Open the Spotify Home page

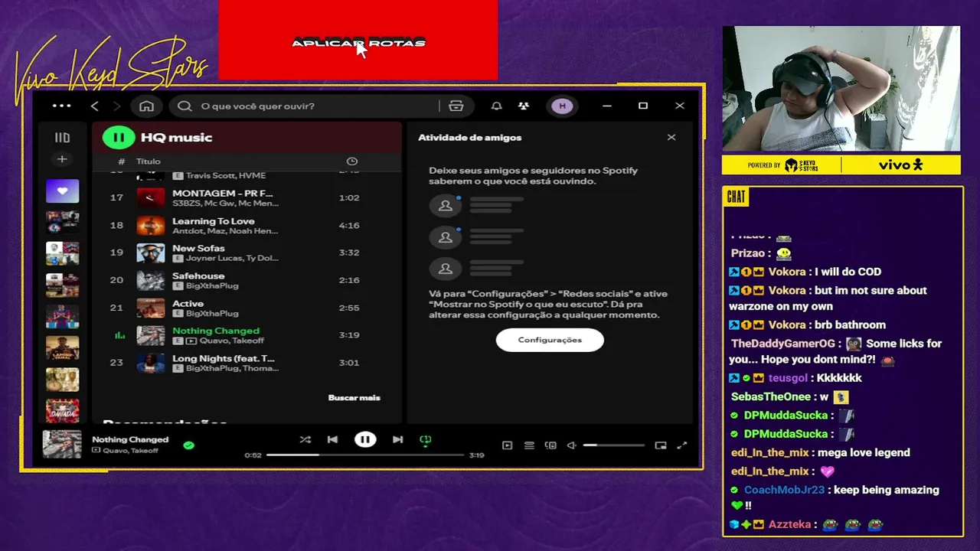[146, 106]
